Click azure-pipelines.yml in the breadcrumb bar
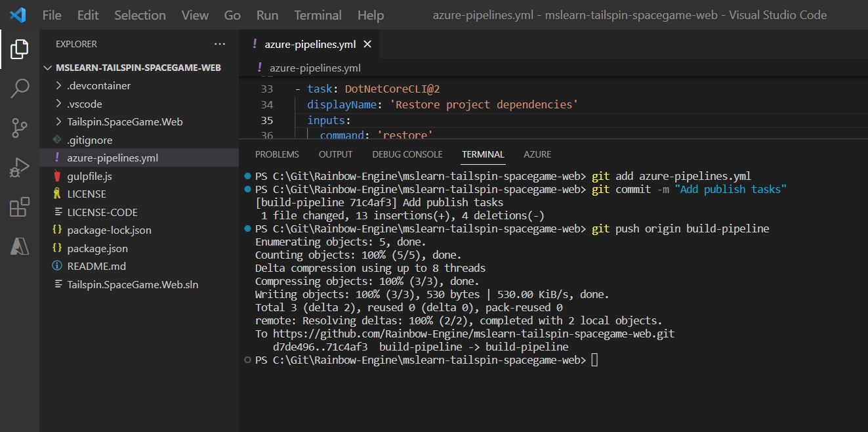This screenshot has width=868, height=432. point(315,68)
